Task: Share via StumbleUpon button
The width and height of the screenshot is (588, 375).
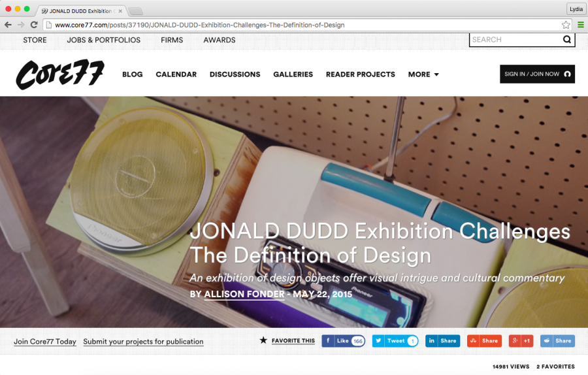Action: 484,340
